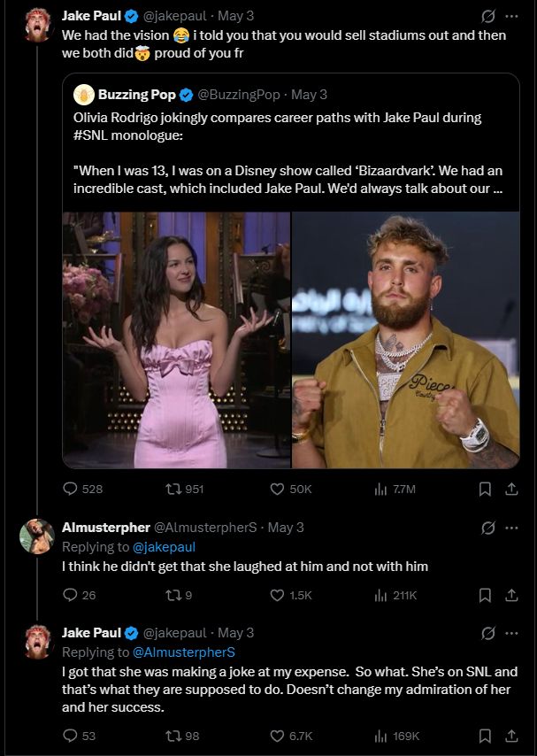Share Almusterpher's reply tweet
This screenshot has height=756, width=537.
pyautogui.click(x=511, y=596)
